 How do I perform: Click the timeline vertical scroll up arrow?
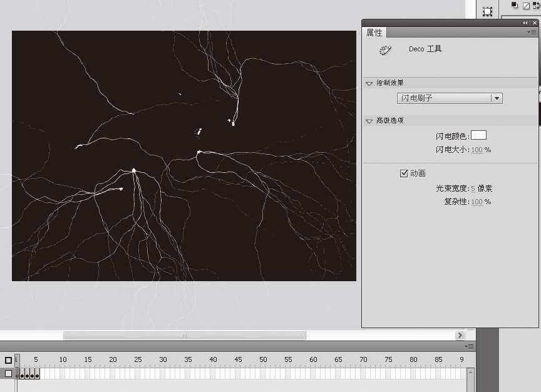coord(470,371)
